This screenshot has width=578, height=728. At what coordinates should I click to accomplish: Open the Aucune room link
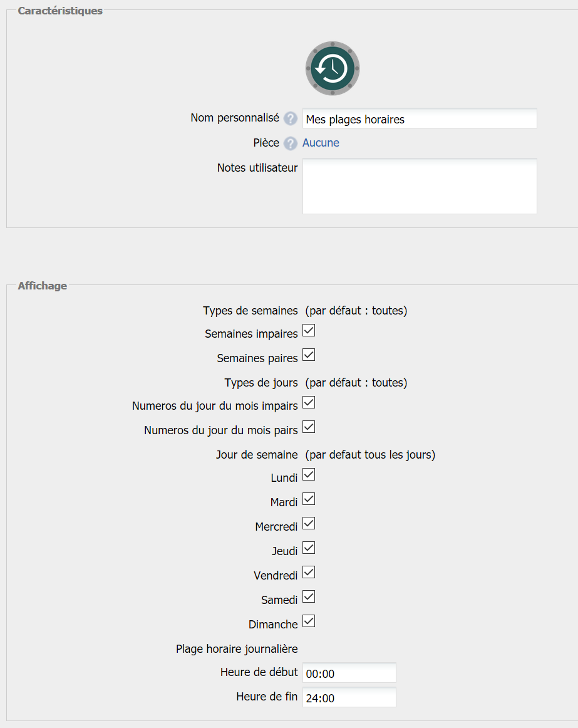[x=321, y=143]
